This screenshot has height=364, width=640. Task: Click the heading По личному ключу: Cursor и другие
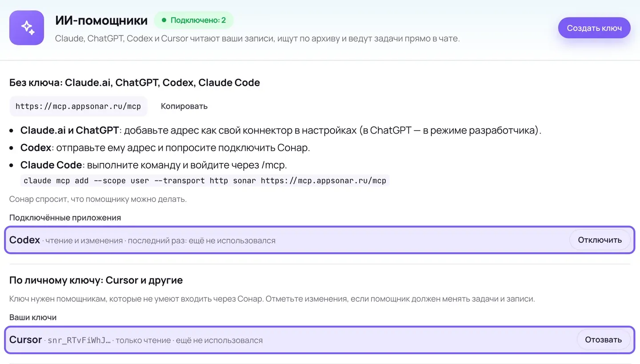(x=96, y=281)
